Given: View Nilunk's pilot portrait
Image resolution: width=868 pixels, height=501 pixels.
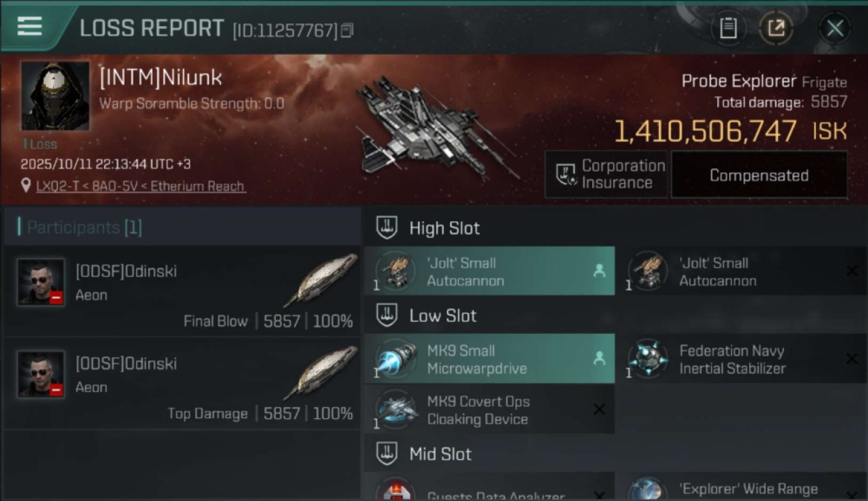Looking at the screenshot, I should [55, 96].
